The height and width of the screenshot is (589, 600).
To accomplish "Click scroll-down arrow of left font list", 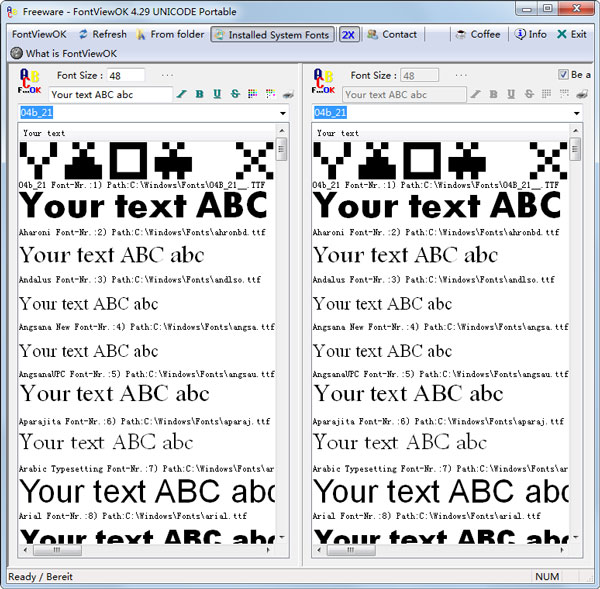I will click(282, 538).
